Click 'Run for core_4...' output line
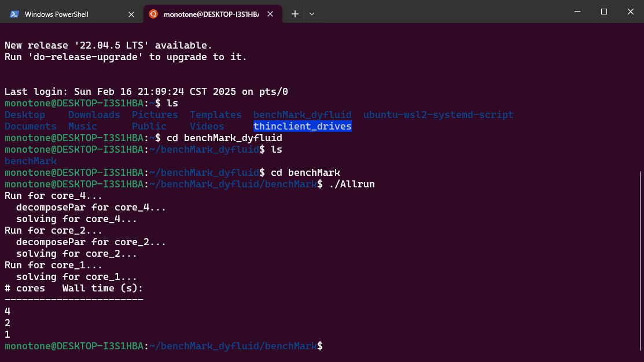This screenshot has width=644, height=362. (53, 195)
